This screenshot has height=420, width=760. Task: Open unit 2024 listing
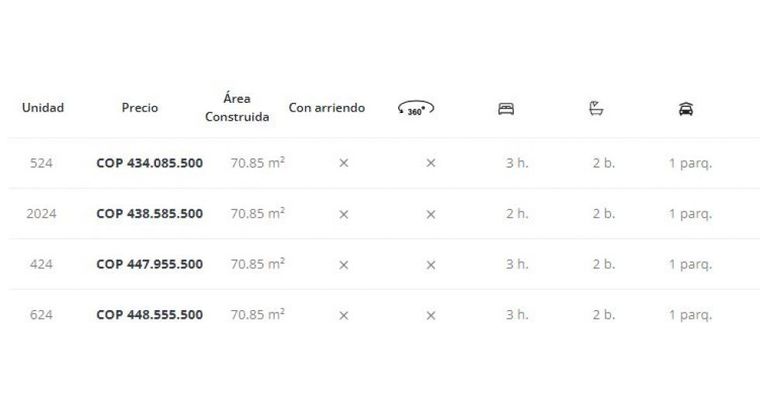(x=41, y=214)
